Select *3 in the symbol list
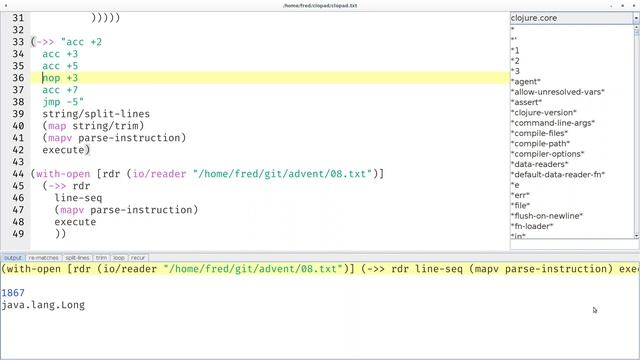This screenshot has width=640, height=360. (x=515, y=71)
